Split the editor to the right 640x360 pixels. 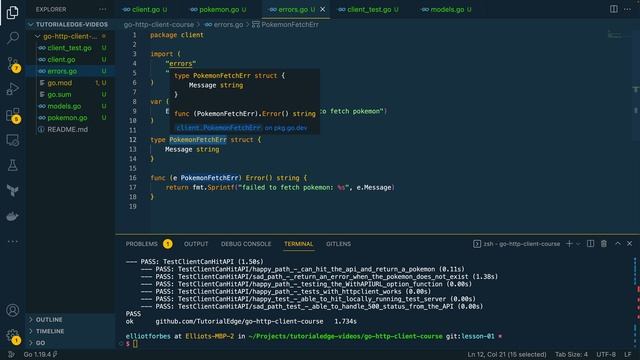pos(613,9)
